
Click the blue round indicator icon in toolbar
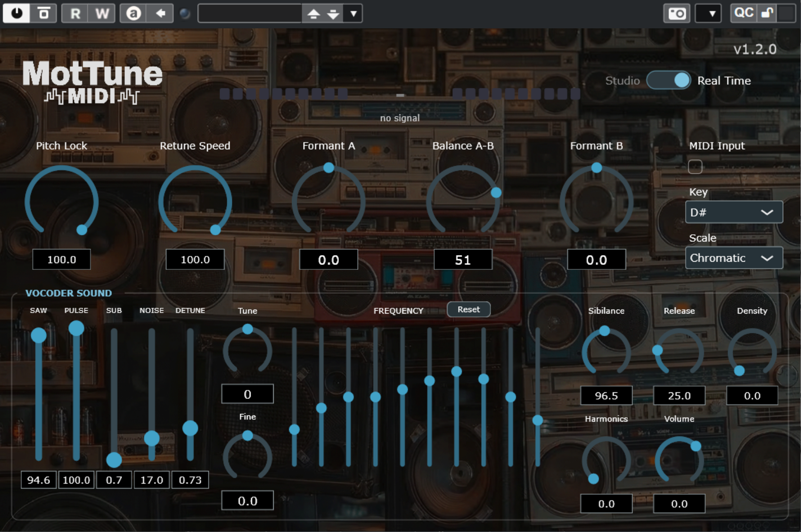click(185, 13)
